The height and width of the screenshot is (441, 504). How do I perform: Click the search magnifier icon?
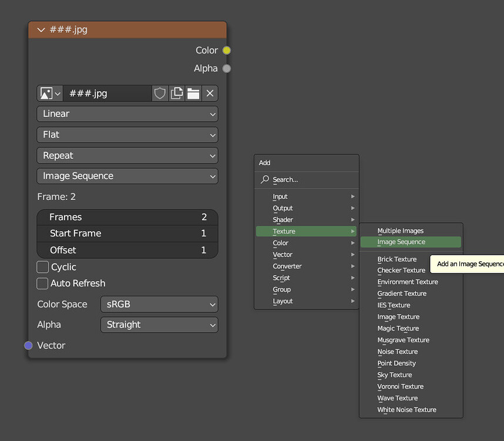264,179
